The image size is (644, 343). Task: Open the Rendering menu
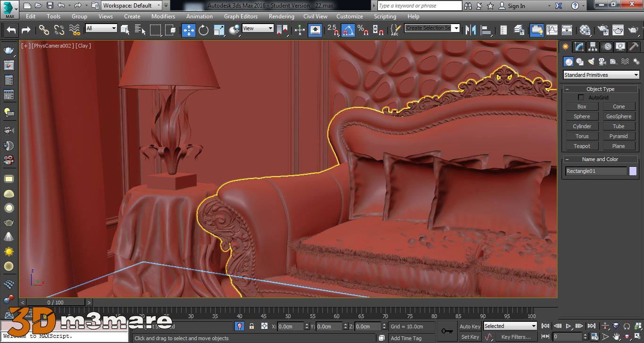click(x=281, y=16)
